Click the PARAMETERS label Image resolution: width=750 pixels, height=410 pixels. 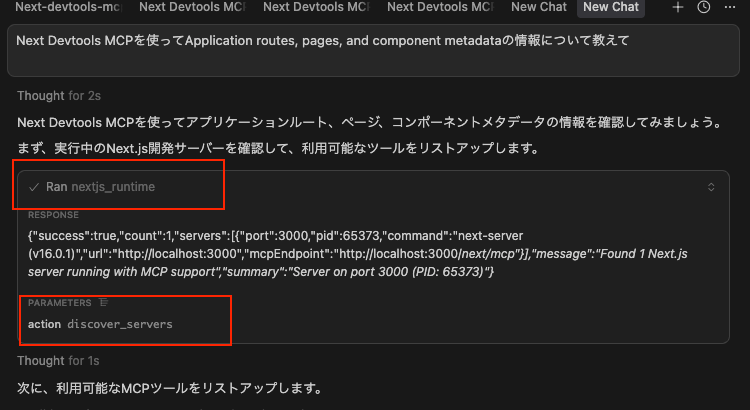tap(59, 303)
